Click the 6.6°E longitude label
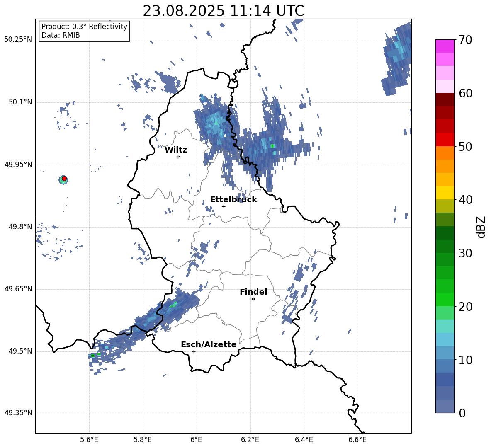Screen dimensions: 491x448 pos(357,440)
